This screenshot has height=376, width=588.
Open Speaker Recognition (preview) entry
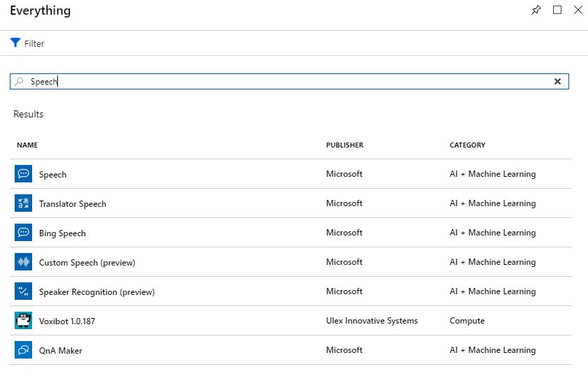click(96, 292)
